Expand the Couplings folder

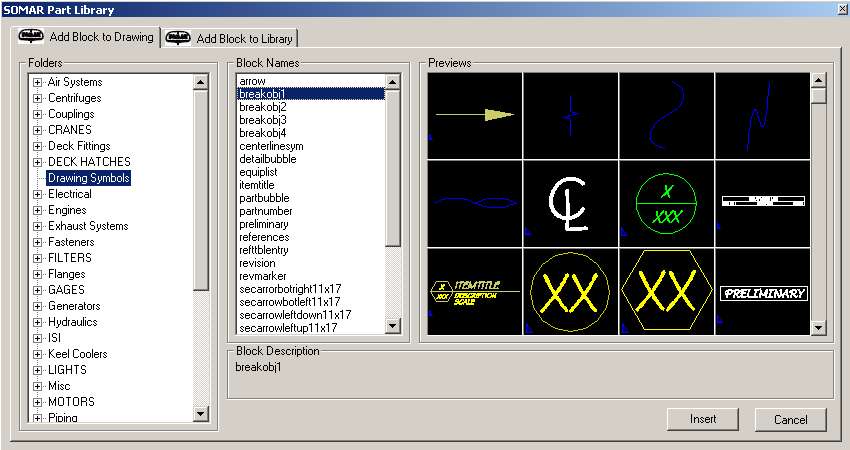37,114
